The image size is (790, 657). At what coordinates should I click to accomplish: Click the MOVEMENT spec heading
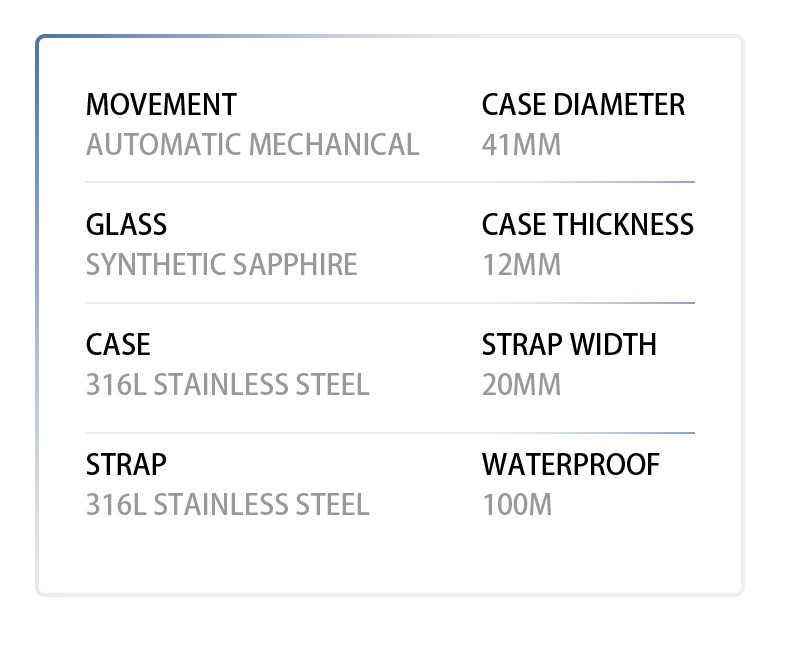[161, 105]
